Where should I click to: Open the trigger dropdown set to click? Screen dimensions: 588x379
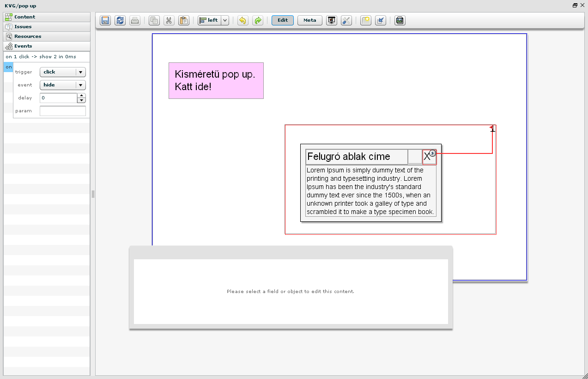[x=63, y=72]
